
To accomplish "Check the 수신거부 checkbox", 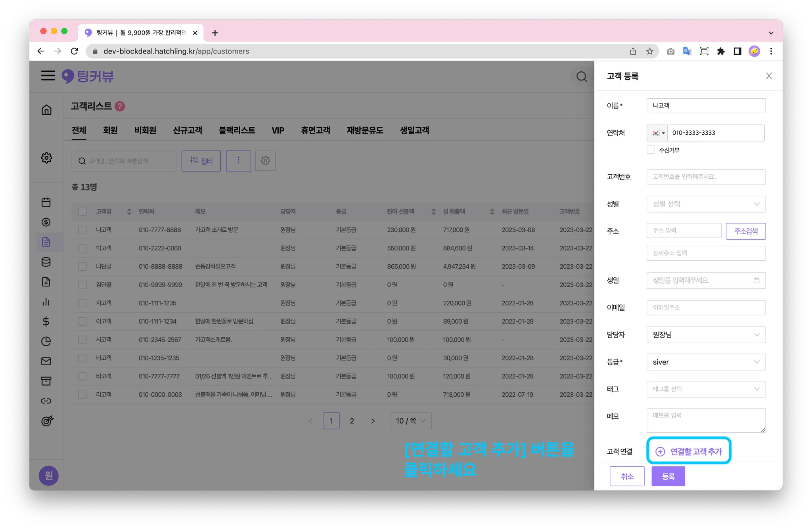I will (651, 150).
